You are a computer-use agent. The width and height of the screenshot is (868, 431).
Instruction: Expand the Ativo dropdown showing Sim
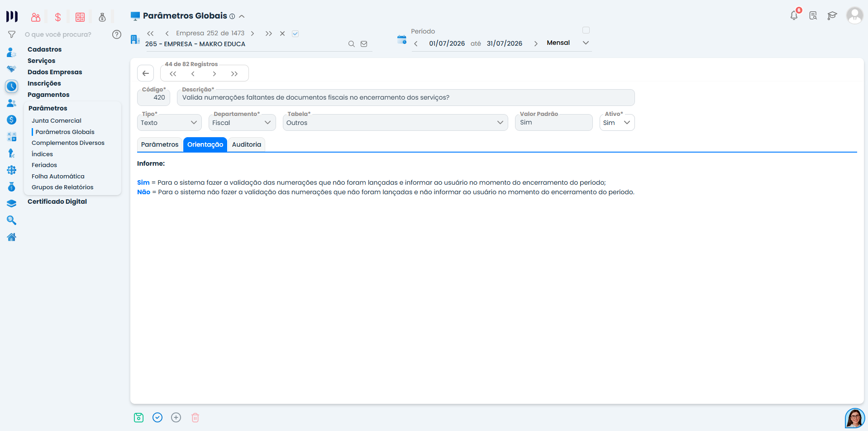617,123
